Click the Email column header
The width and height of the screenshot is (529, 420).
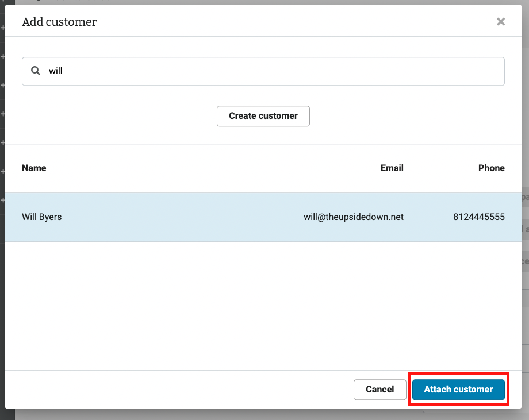(x=392, y=168)
